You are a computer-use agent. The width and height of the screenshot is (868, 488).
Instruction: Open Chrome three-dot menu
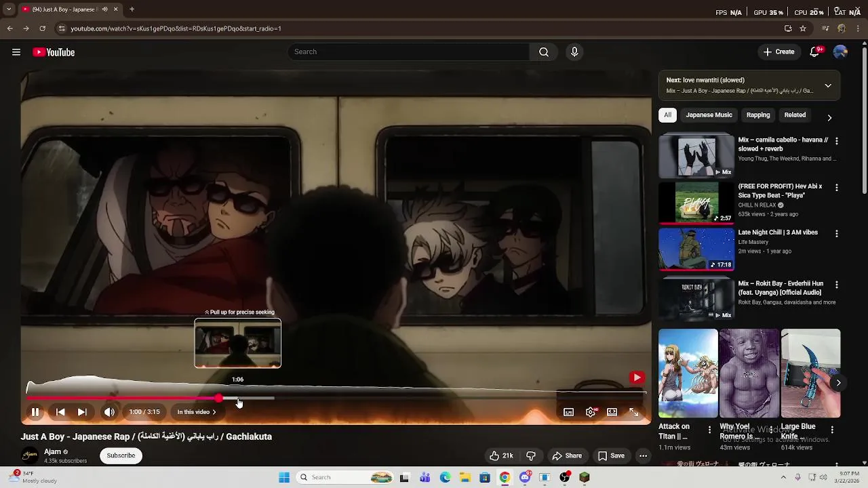pos(859,28)
